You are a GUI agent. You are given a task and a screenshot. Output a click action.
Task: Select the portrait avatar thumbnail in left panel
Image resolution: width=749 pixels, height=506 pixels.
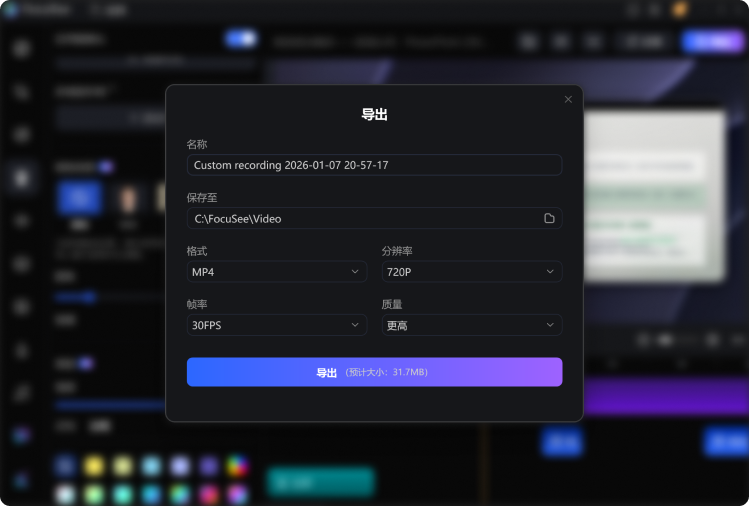(x=128, y=198)
